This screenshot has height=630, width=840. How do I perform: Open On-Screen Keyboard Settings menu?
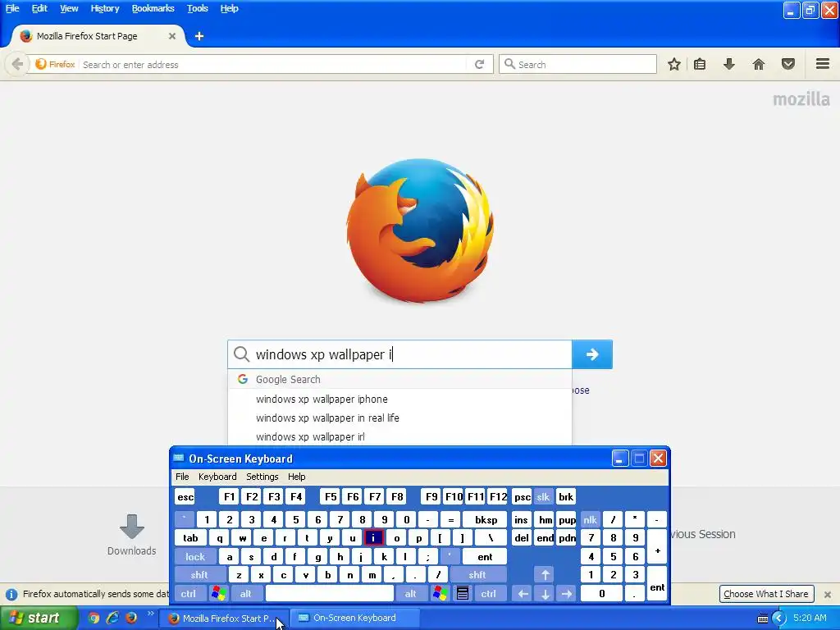[262, 477]
